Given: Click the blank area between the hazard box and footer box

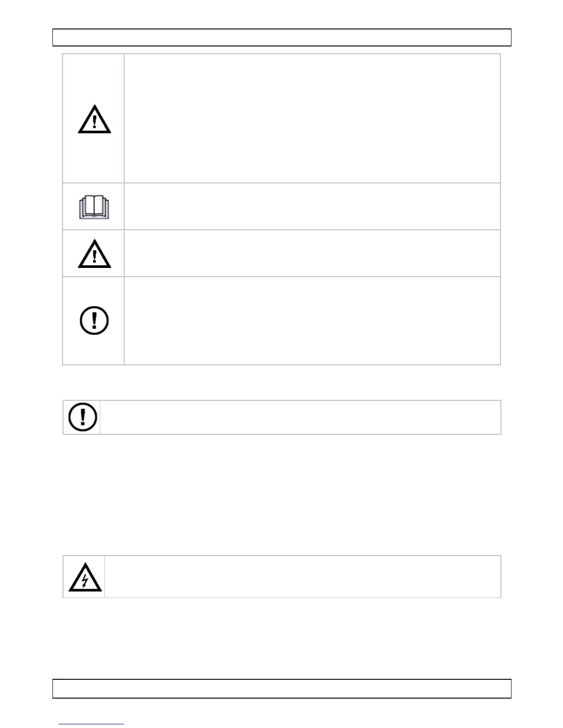Looking at the screenshot, I should pos(281,638).
